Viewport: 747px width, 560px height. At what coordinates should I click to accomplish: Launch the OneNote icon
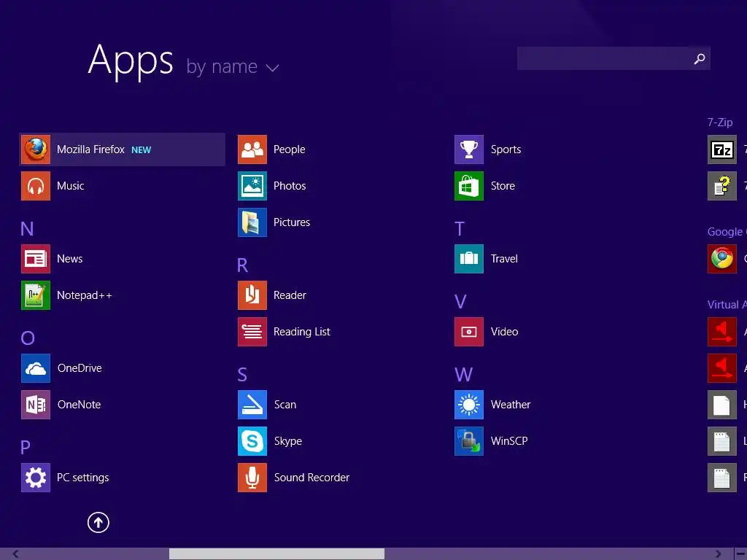(36, 405)
